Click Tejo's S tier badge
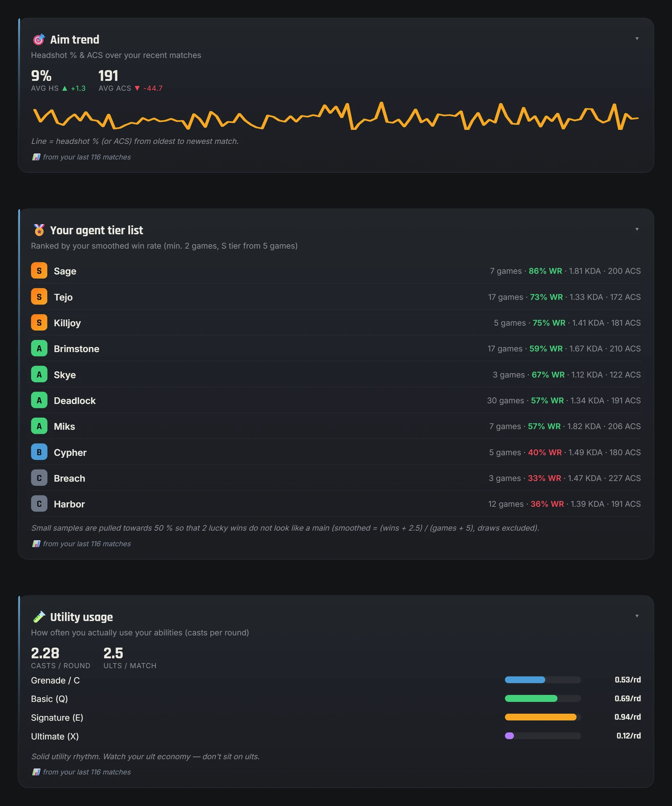This screenshot has width=672, height=806. point(39,297)
